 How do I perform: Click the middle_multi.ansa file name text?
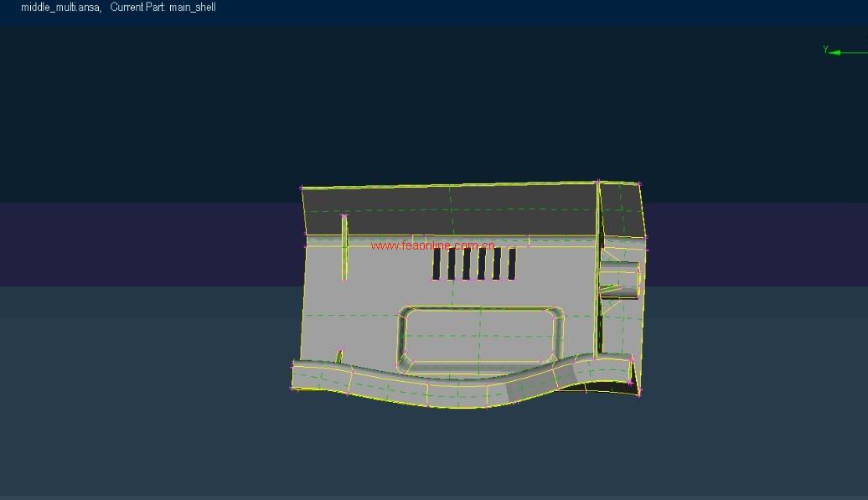60,8
